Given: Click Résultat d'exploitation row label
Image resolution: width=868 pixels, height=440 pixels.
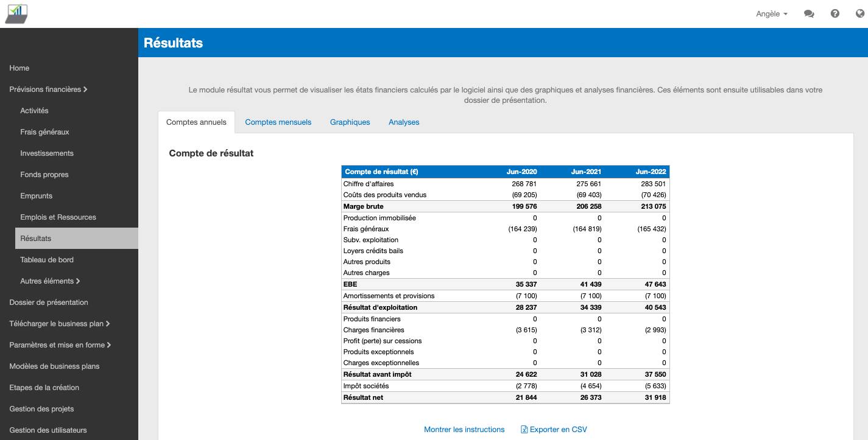Looking at the screenshot, I should [x=381, y=307].
